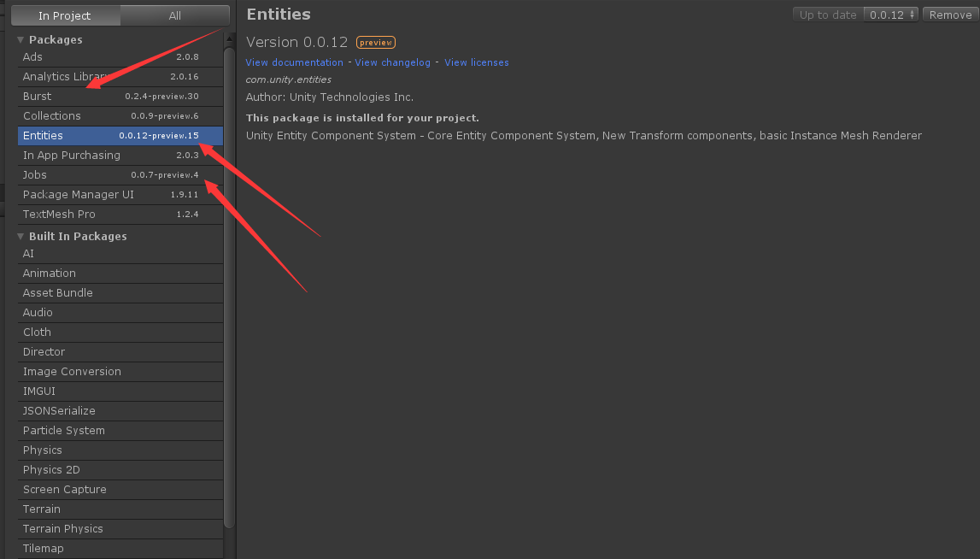Viewport: 980px width, 559px height.
Task: Select the Terrain Physics built-in package
Action: tap(120, 529)
